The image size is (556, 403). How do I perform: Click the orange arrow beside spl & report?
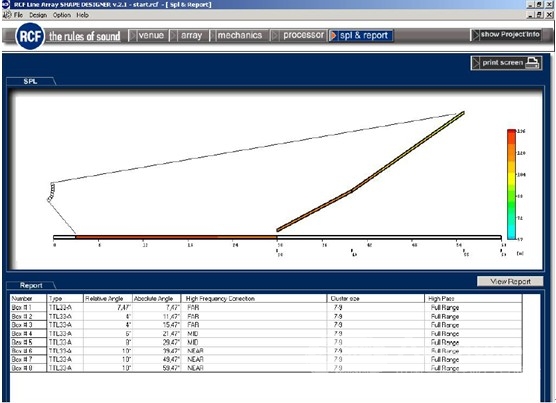pyautogui.click(x=333, y=35)
